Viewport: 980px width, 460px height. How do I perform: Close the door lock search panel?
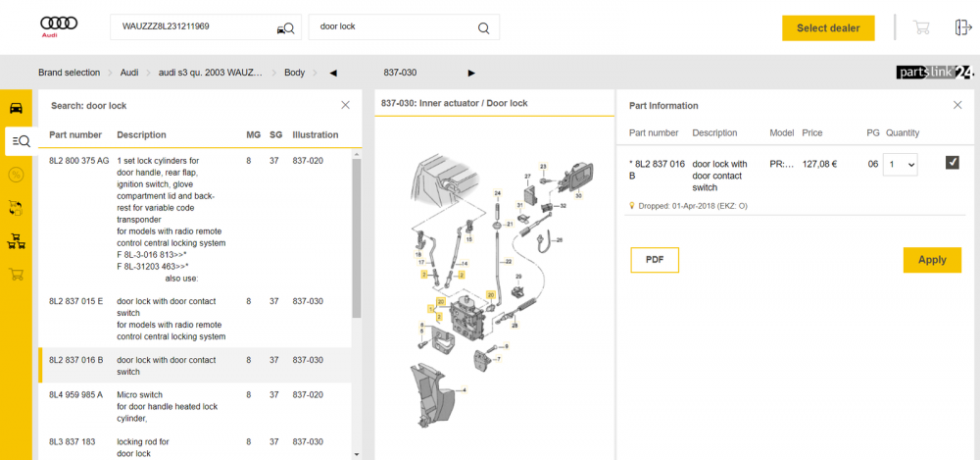[345, 105]
